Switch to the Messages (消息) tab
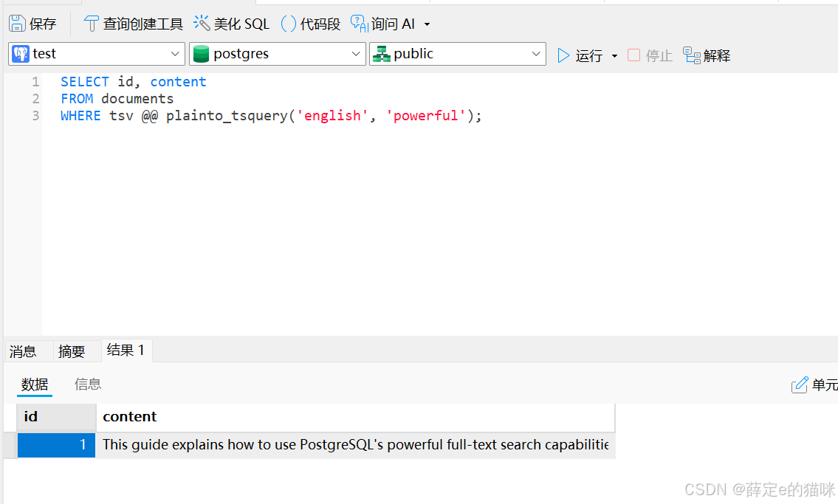 [23, 351]
